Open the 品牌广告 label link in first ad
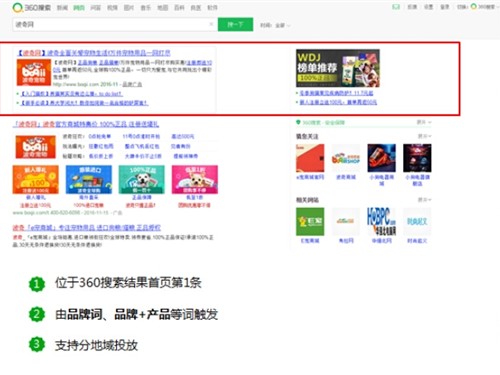This screenshot has width=500, height=375. pos(132,84)
